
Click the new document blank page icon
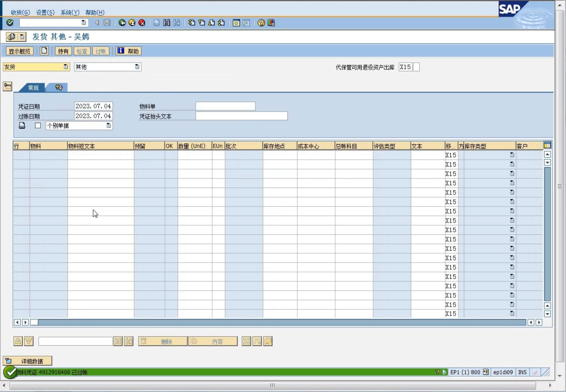pos(44,51)
